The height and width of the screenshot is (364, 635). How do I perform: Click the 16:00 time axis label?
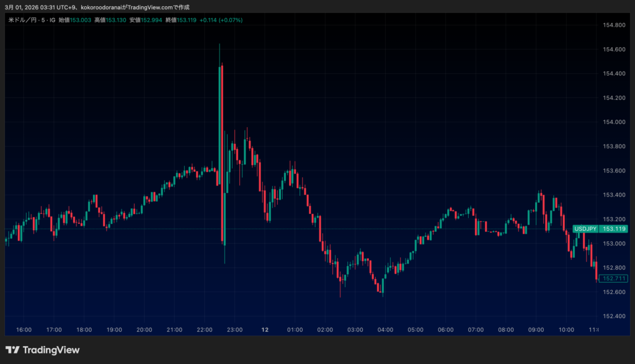point(24,330)
